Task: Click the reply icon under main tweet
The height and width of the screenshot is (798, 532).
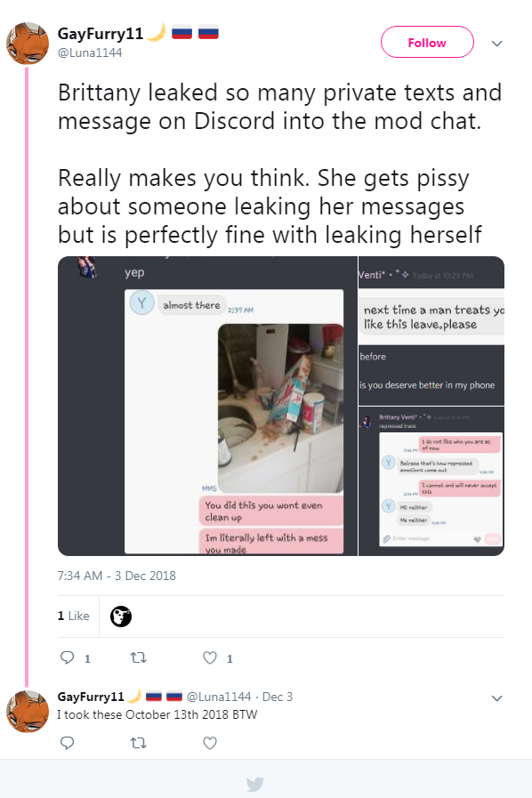Action: tap(68, 657)
